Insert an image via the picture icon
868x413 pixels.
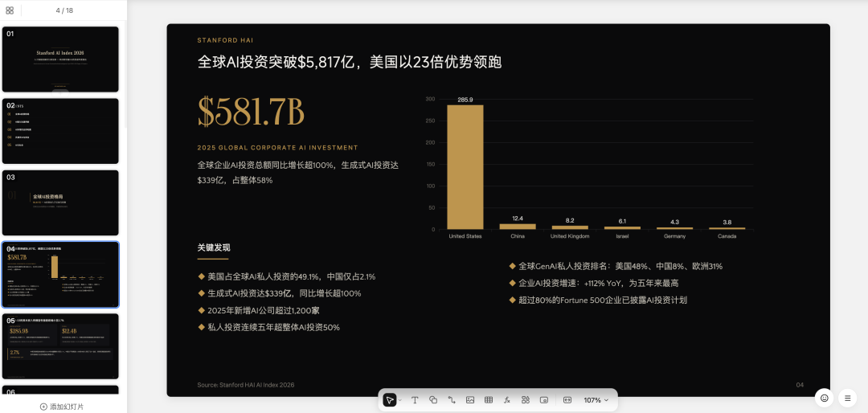470,400
